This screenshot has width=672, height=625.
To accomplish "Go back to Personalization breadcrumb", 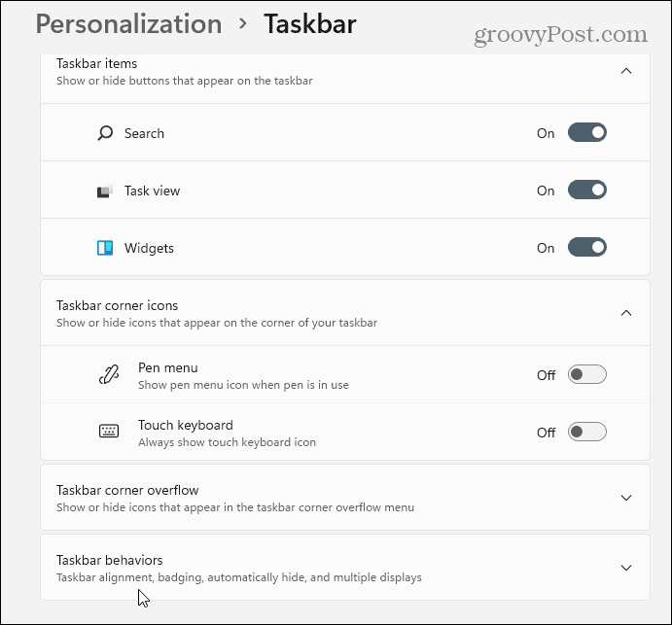I will [128, 24].
